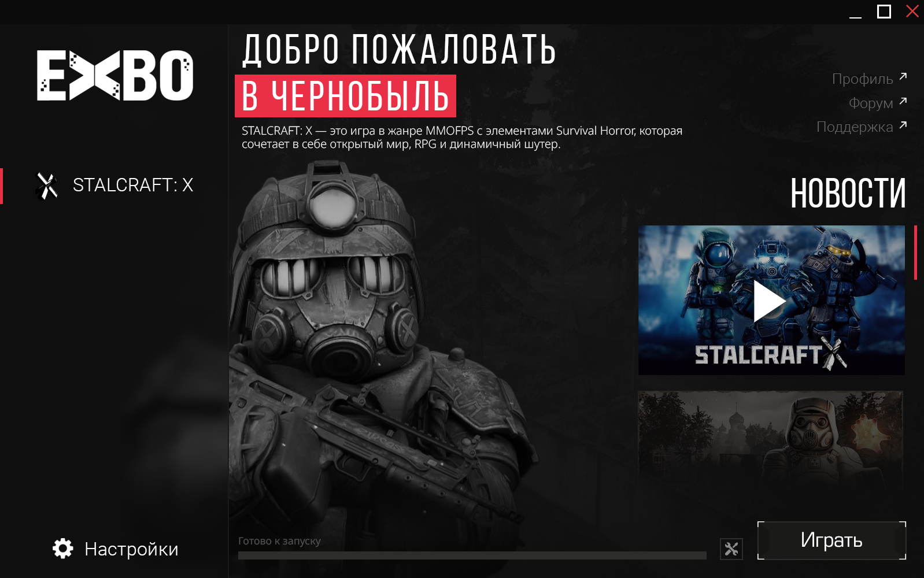Click the news list scrollbar
Image resolution: width=924 pixels, height=578 pixels.
pos(916,253)
